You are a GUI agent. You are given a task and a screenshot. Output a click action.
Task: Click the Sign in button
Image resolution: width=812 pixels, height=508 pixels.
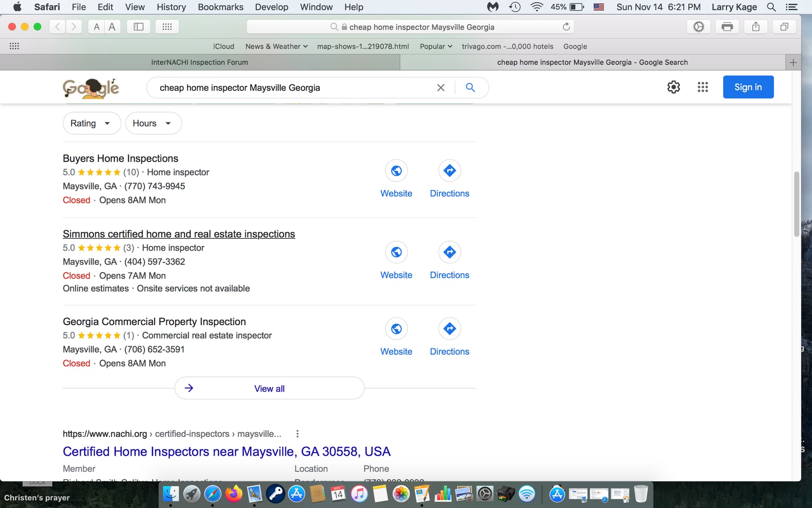click(748, 87)
